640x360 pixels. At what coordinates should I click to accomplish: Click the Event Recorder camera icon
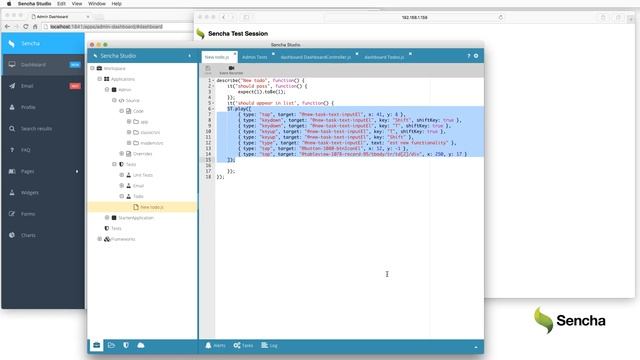pyautogui.click(x=231, y=68)
